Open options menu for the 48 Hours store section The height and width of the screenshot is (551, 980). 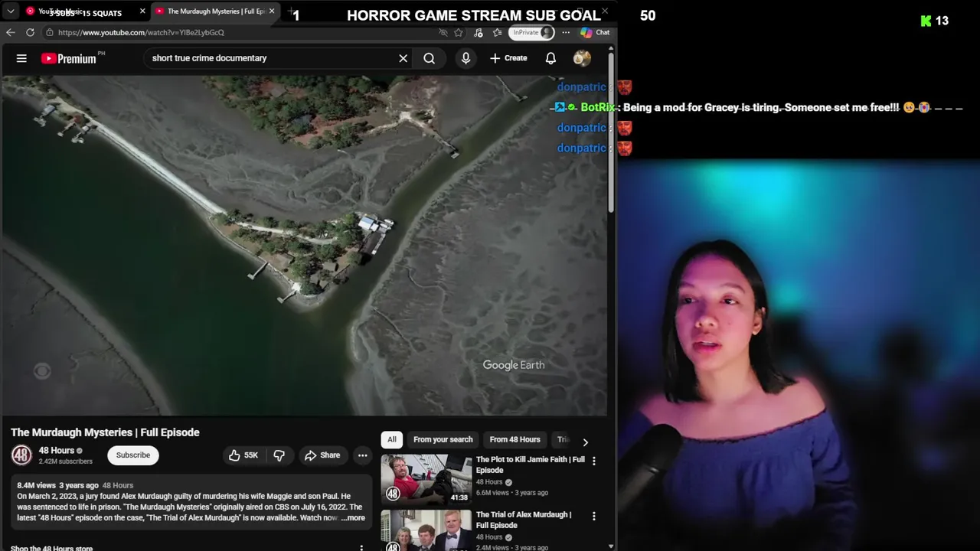coord(361,548)
